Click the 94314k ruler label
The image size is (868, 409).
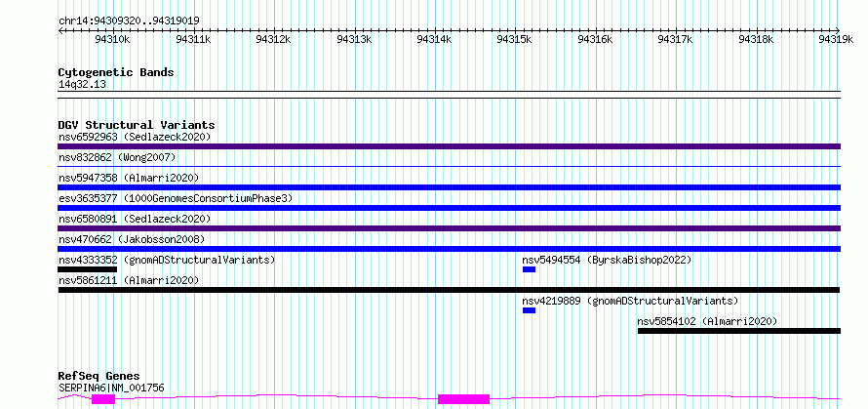click(x=434, y=39)
